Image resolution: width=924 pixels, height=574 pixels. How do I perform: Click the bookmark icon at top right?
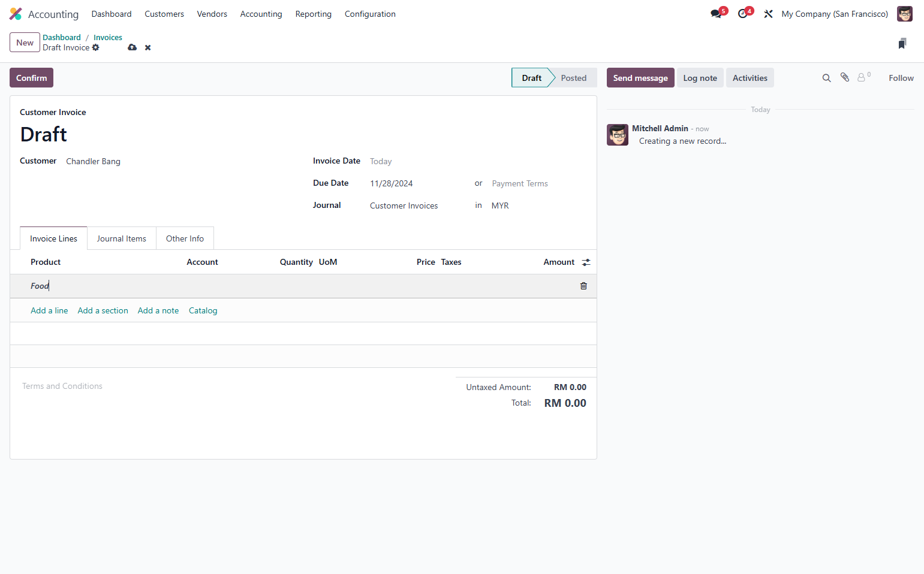coord(902,43)
